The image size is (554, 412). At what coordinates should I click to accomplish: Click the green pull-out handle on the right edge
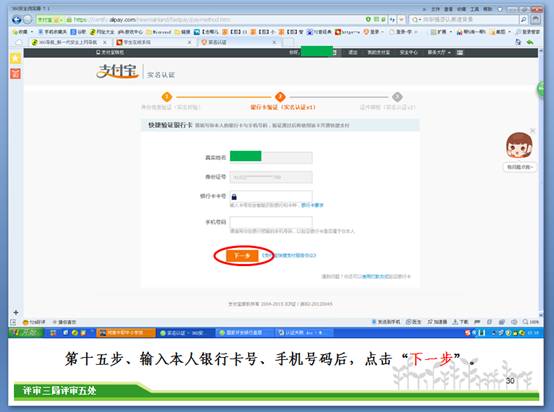click(x=541, y=89)
